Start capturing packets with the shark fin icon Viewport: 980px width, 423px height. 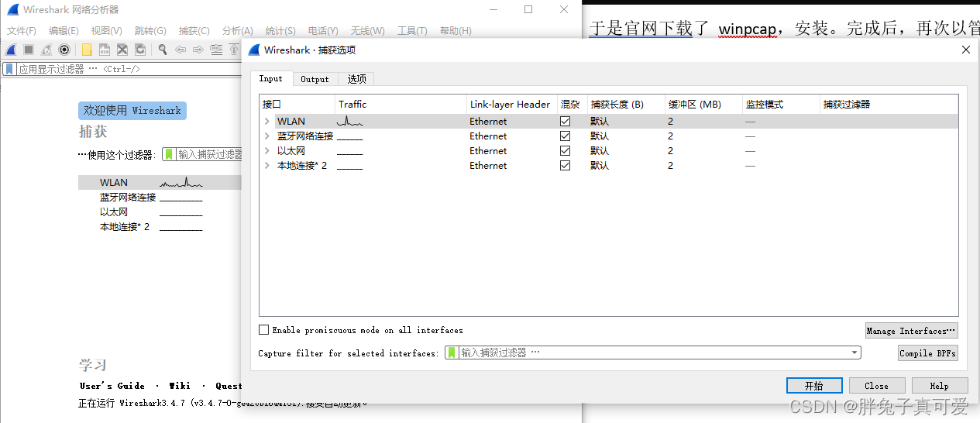tap(11, 50)
